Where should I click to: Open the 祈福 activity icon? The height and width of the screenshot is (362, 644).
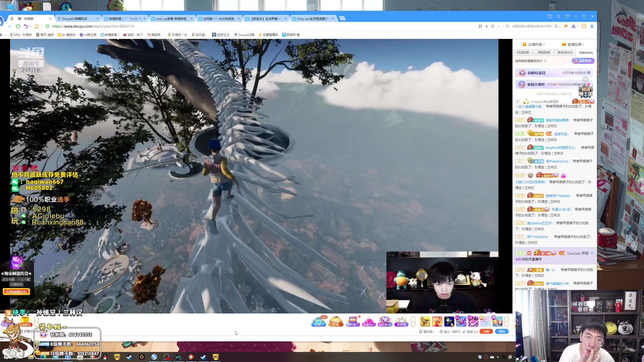(336, 322)
